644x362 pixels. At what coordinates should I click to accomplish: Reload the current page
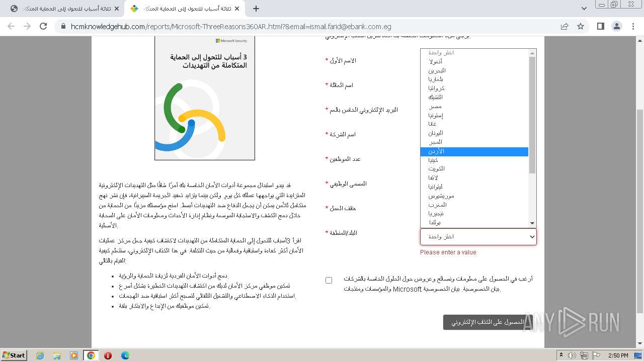coord(43,26)
